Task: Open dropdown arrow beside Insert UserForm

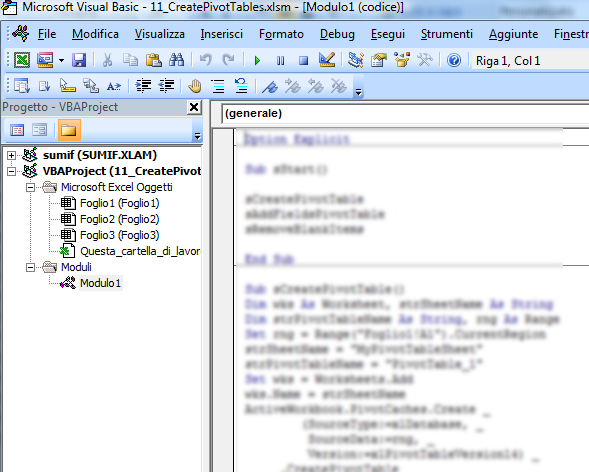Action: tap(61, 60)
